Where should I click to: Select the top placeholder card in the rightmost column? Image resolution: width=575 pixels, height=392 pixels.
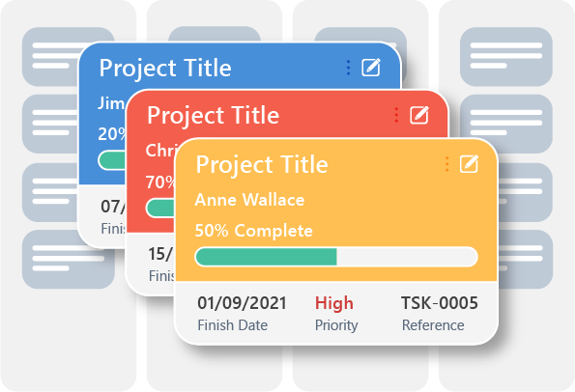[506, 56]
